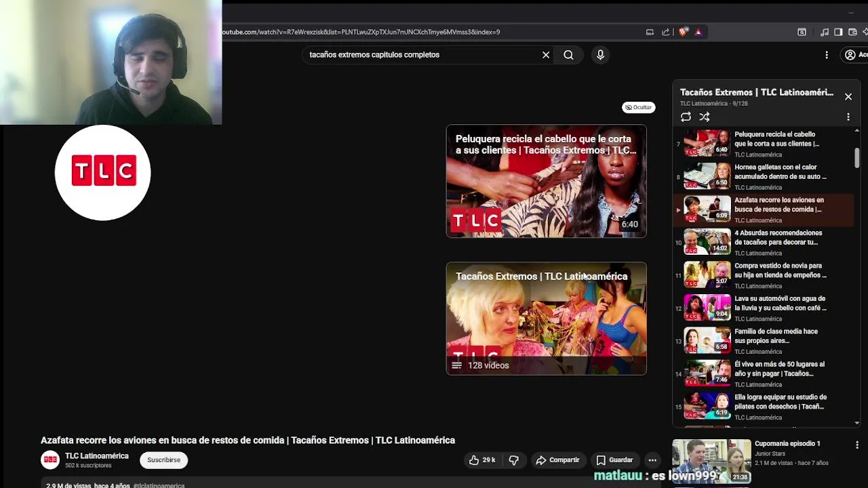The image size is (868, 488).
Task: Click Brave Shields lion icon
Action: tap(684, 32)
